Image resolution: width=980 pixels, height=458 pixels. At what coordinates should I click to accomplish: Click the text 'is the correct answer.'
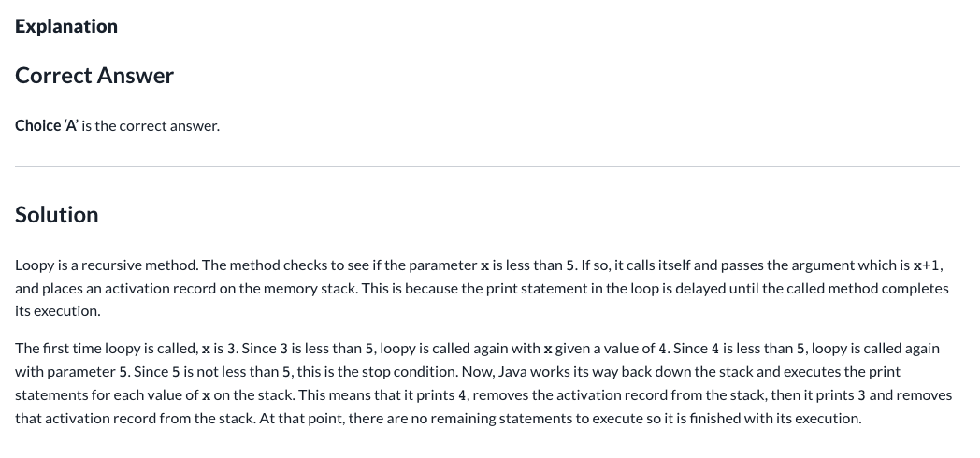point(151,125)
